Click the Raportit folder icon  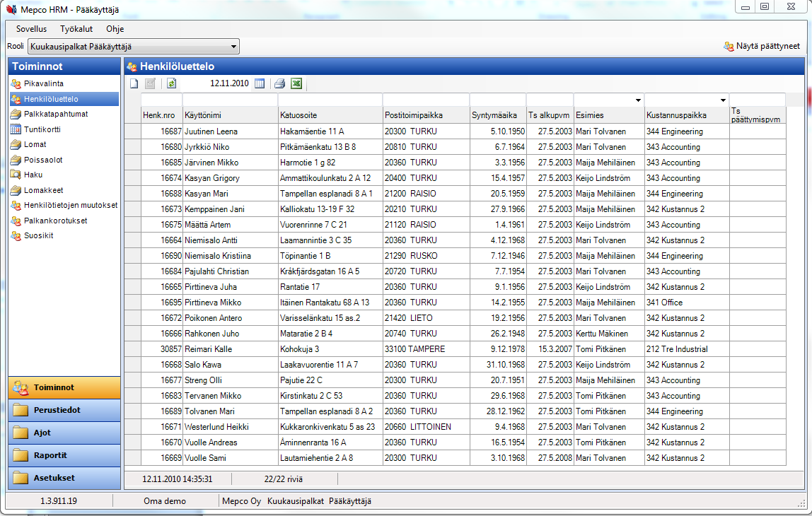pos(21,455)
